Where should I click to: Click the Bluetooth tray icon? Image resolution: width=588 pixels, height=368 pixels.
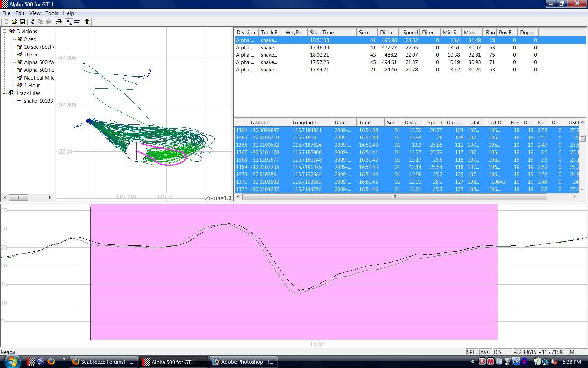tap(524, 362)
